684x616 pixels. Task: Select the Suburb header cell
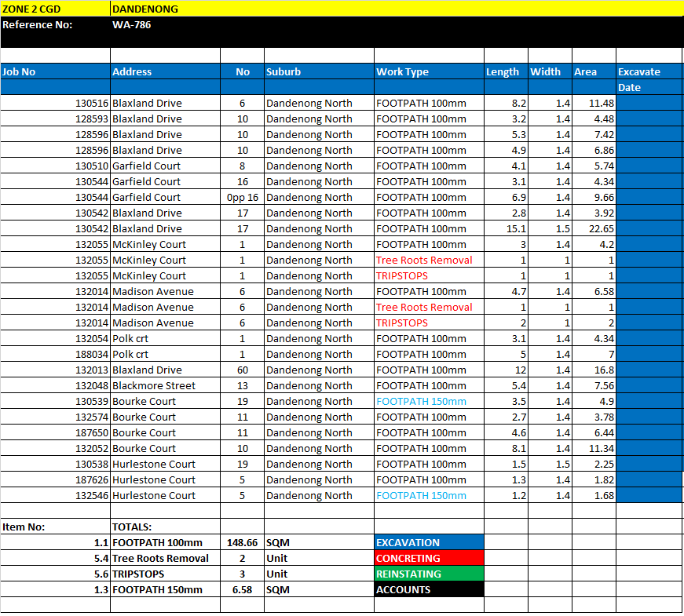tap(319, 71)
